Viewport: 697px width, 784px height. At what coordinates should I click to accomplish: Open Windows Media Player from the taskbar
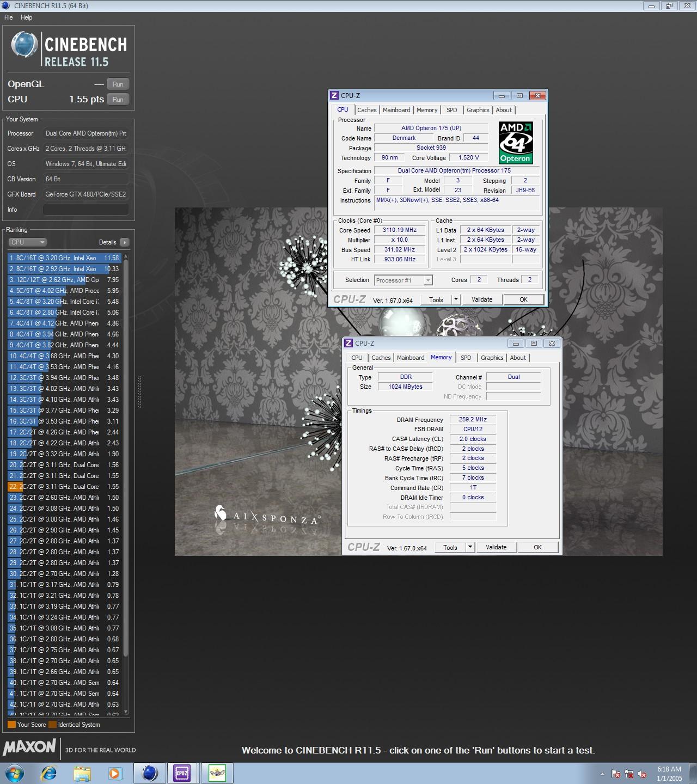click(x=115, y=773)
